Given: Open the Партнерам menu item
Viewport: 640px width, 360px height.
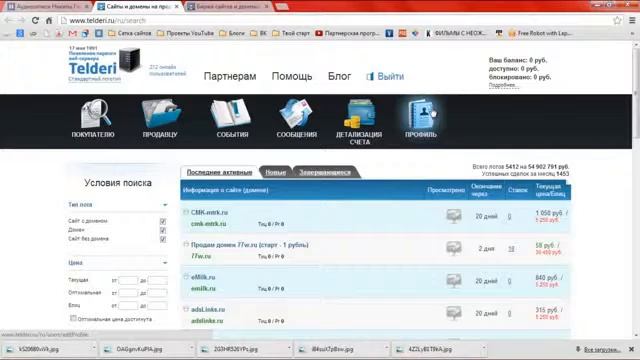Looking at the screenshot, I should (x=230, y=76).
